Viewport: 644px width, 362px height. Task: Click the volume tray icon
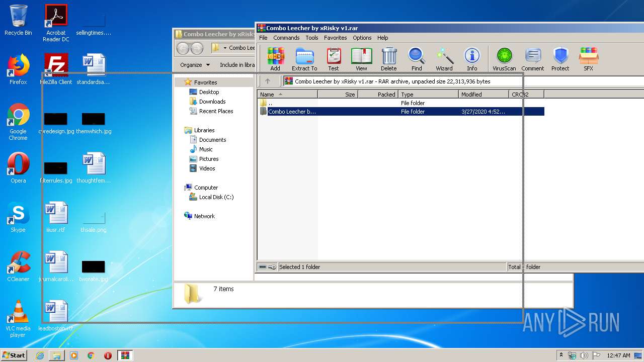tap(584, 355)
